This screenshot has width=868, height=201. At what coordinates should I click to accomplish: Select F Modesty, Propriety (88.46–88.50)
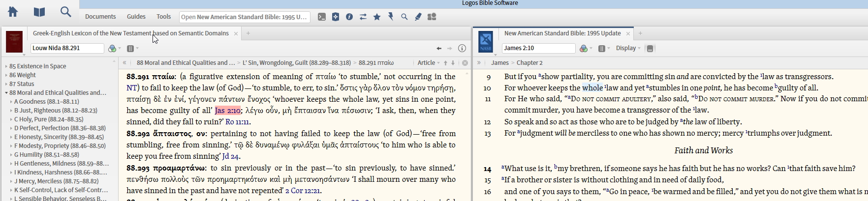pos(60,146)
